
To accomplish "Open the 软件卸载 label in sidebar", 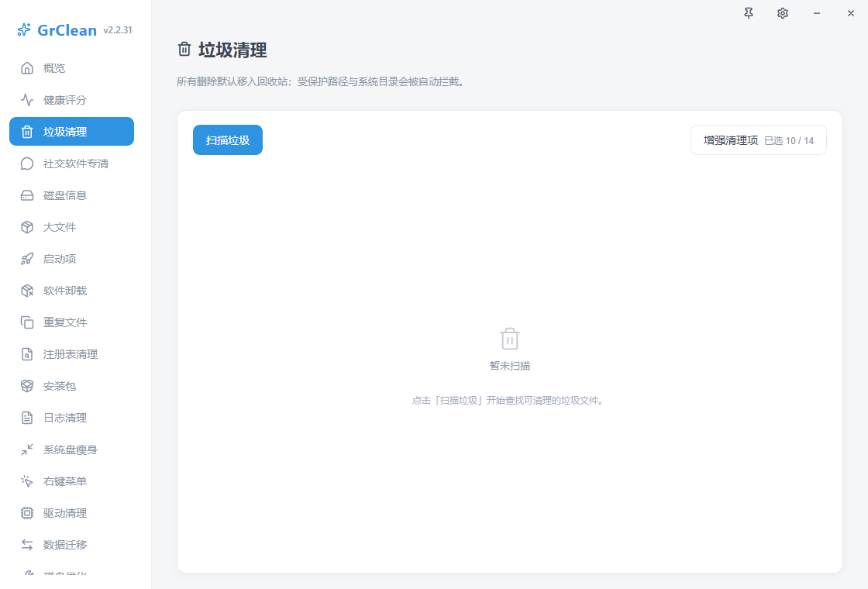I will (65, 291).
